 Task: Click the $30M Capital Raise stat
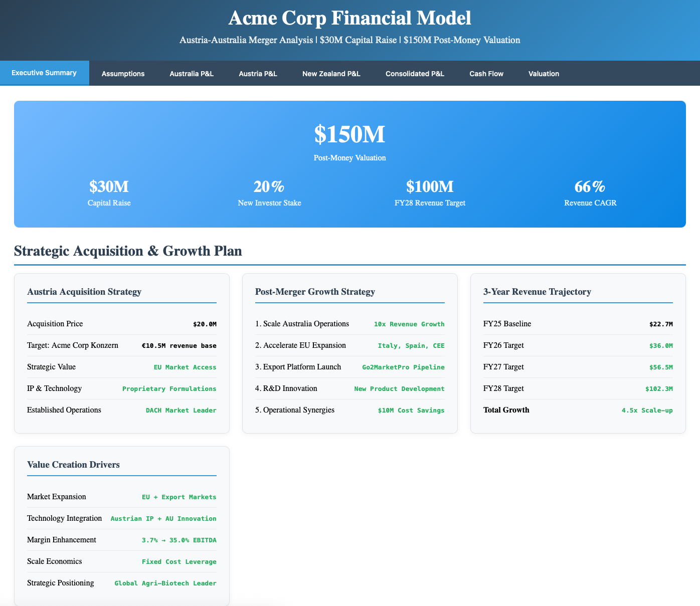tap(109, 186)
